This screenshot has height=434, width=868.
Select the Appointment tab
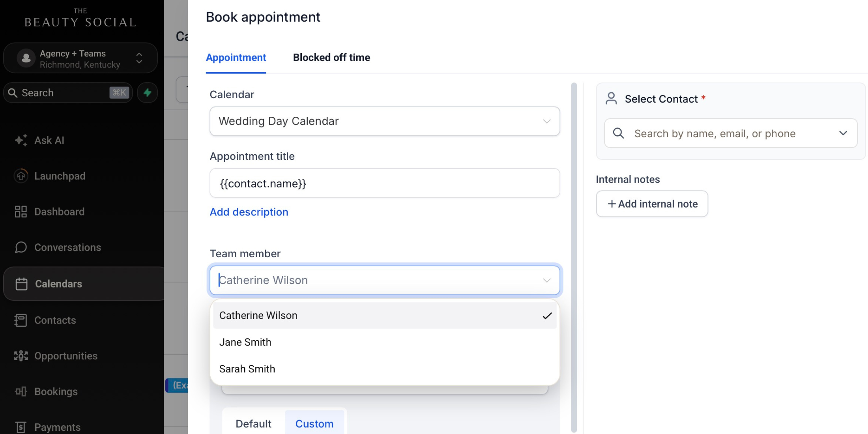click(x=236, y=58)
